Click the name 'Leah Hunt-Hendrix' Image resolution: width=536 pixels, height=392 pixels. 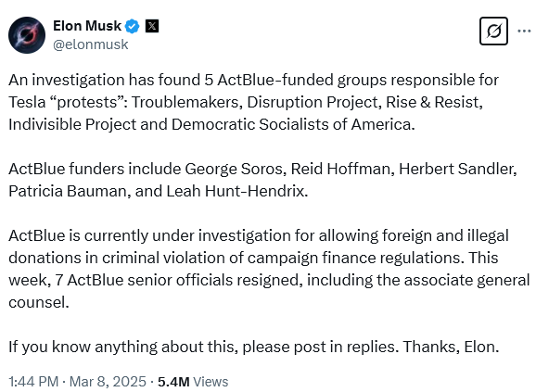tap(236, 191)
